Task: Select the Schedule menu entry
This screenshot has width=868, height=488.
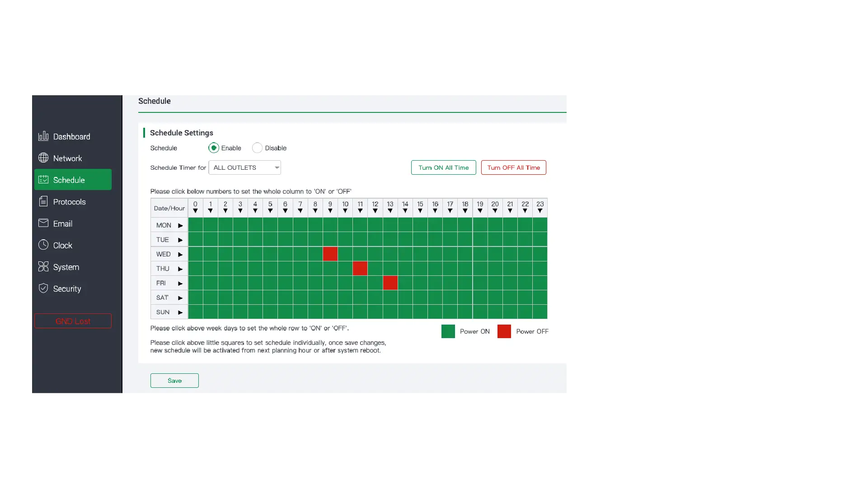Action: pyautogui.click(x=73, y=180)
